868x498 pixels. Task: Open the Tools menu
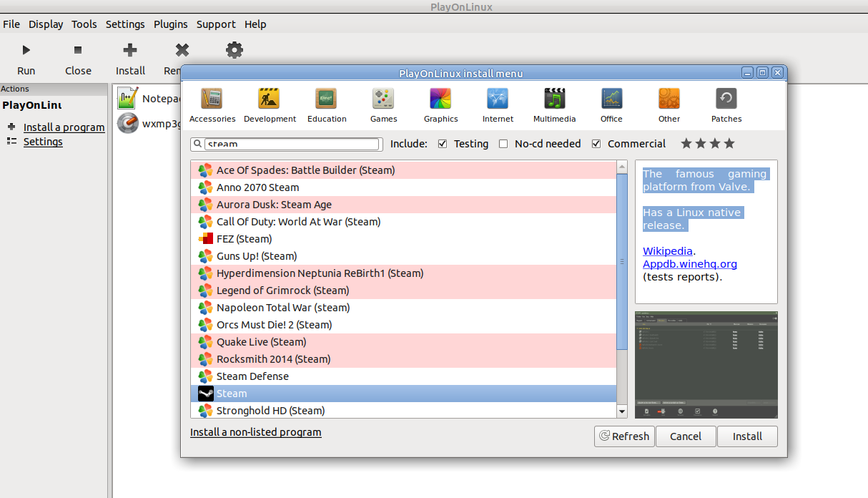pyautogui.click(x=84, y=24)
